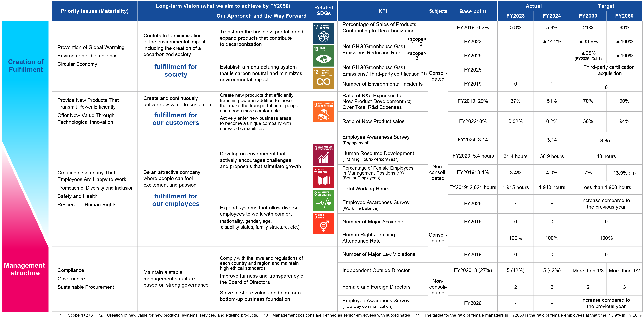Click 'Employee Awareness Survey (Engagement)' KPI

376,140
